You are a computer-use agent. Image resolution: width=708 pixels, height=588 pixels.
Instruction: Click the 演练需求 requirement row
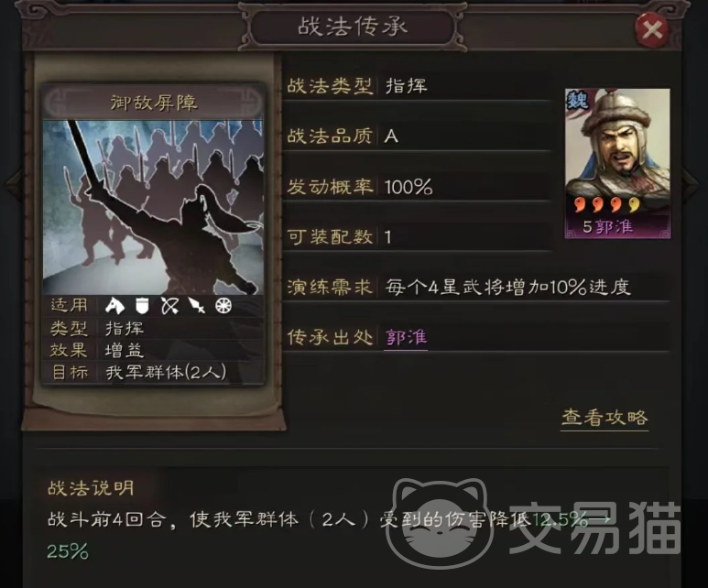coord(477,288)
